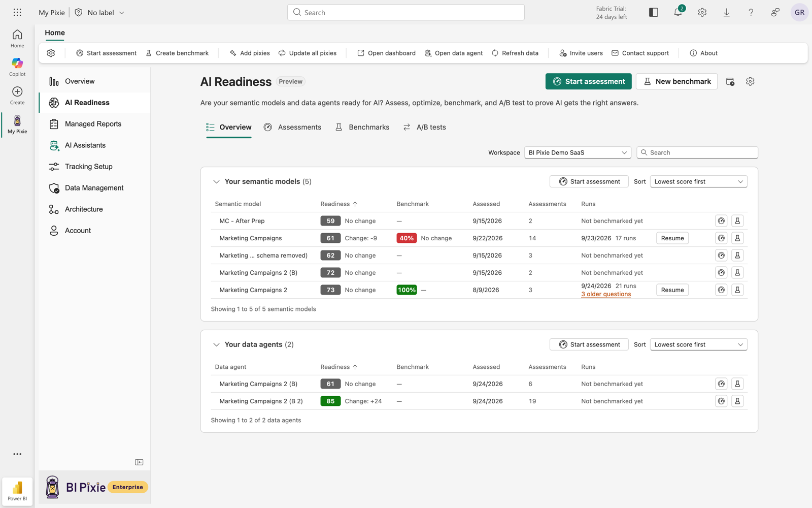Click Refresh data in toolbar
The height and width of the screenshot is (508, 812).
(515, 53)
